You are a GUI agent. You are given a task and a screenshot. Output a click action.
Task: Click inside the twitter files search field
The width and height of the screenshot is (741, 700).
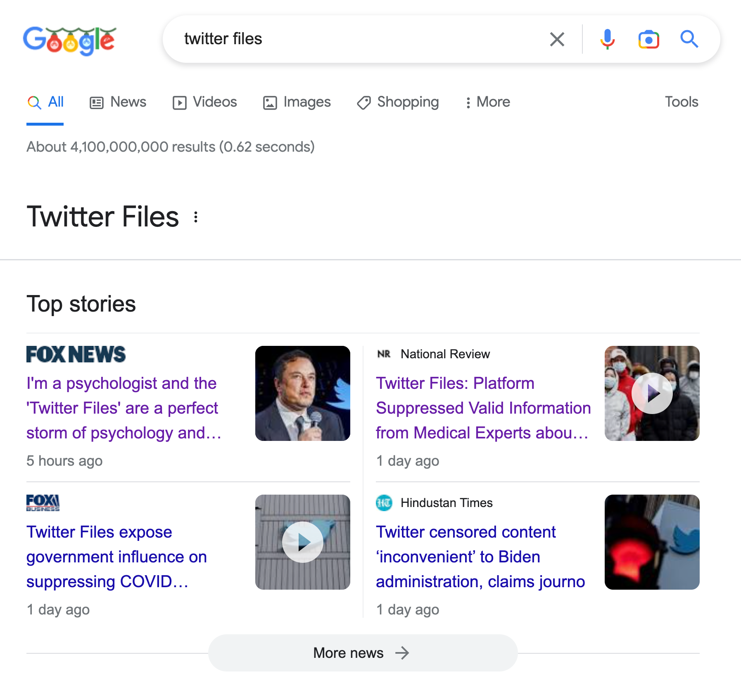tap(355, 39)
